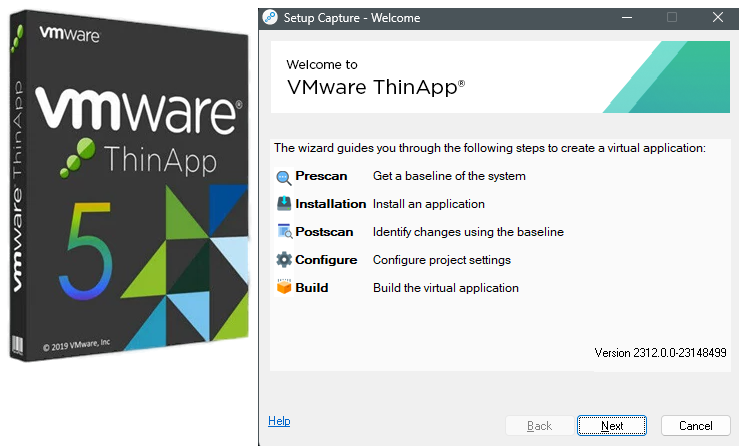Open the Help link
Image resolution: width=739 pixels, height=446 pixels.
click(279, 421)
